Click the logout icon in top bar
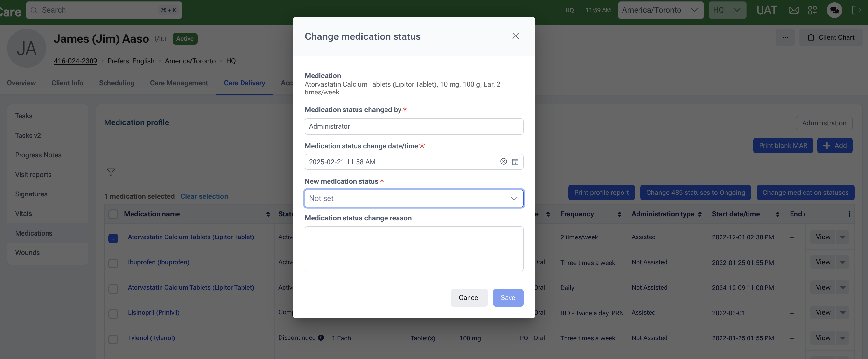 point(856,10)
